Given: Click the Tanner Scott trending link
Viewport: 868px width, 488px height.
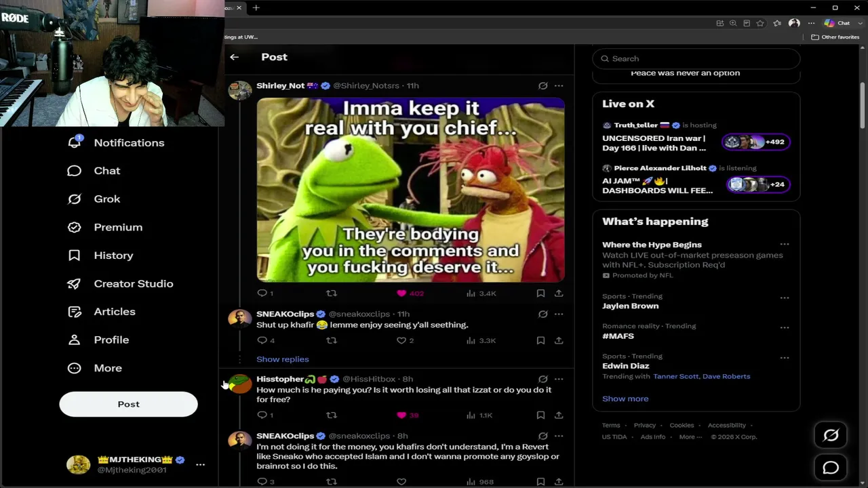Looking at the screenshot, I should click(x=675, y=376).
